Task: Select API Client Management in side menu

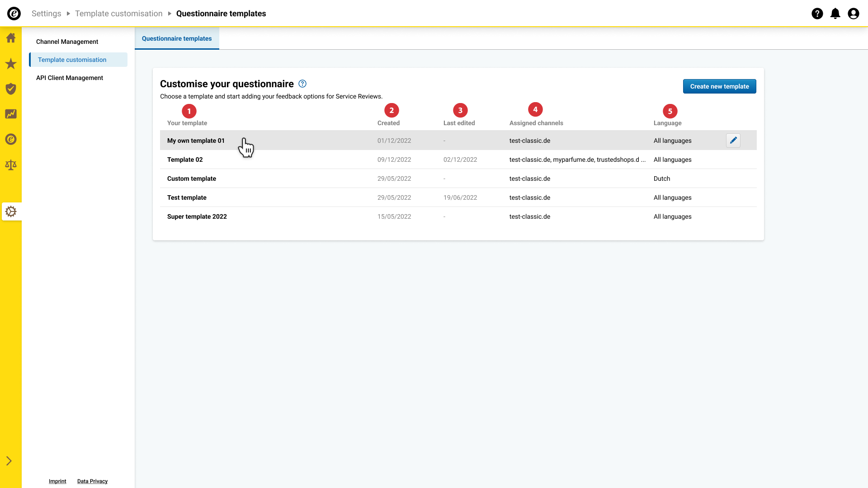Action: tap(70, 78)
